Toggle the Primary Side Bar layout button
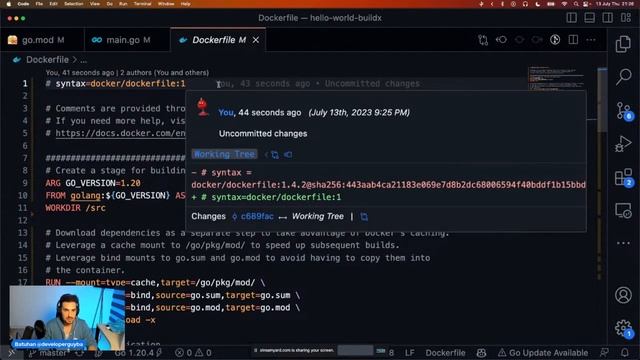 (x=571, y=18)
